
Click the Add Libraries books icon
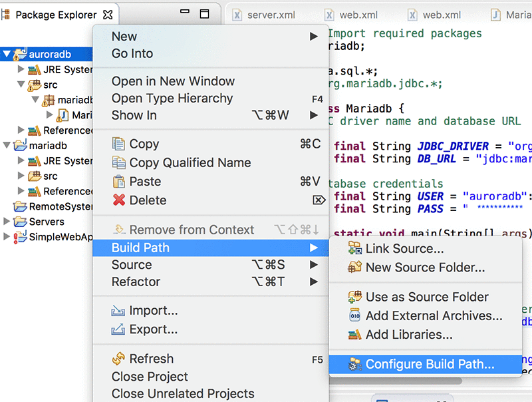[355, 335]
